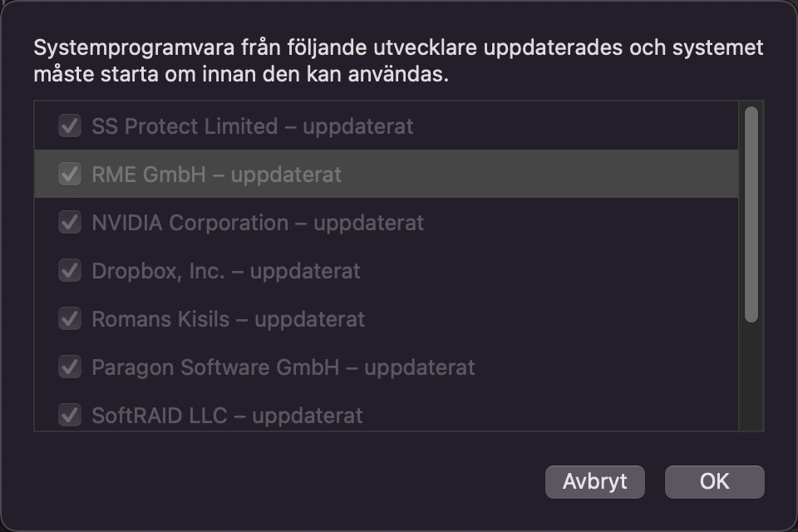Click the SoftRAID LLC row label

click(227, 415)
